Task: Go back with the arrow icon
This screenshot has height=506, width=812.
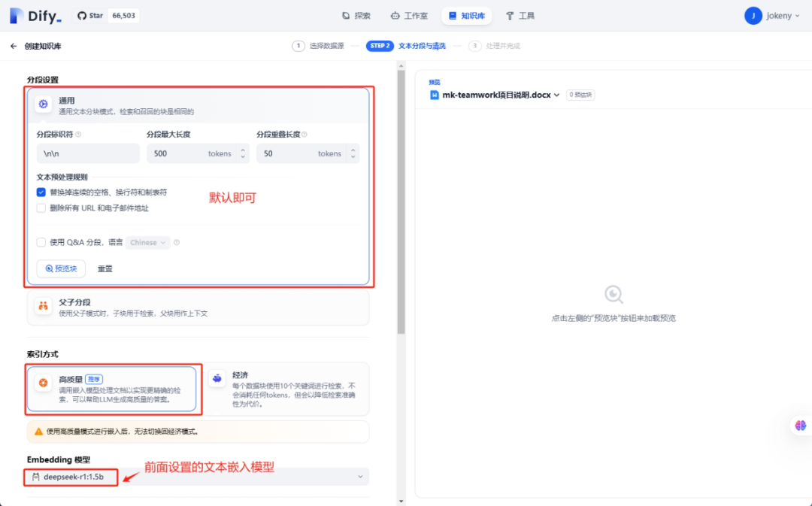Action: click(14, 46)
